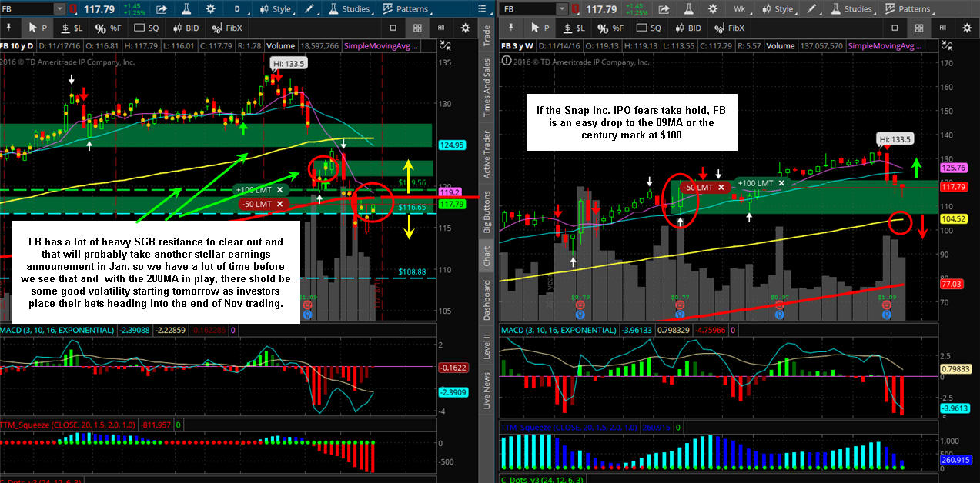Cancel the +100 LMT order on daily chart

pos(280,189)
